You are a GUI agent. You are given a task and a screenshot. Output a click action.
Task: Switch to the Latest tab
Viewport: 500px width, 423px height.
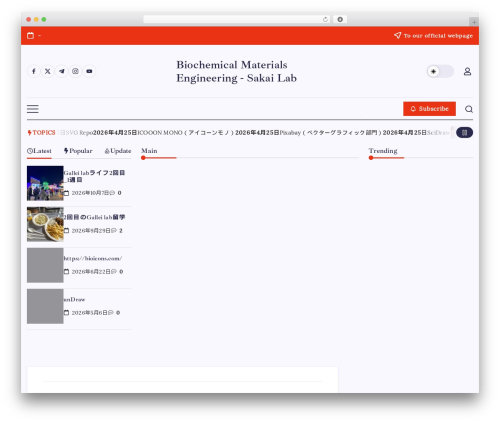pos(39,151)
